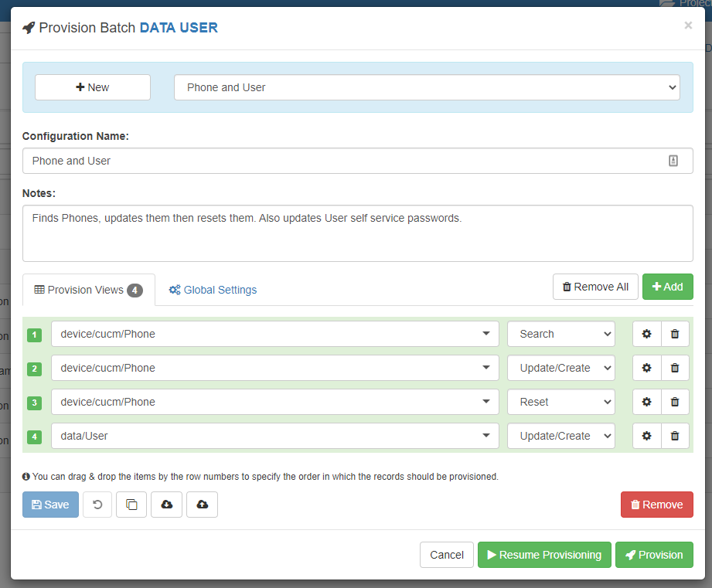Click the clone configuration icon

coord(131,505)
